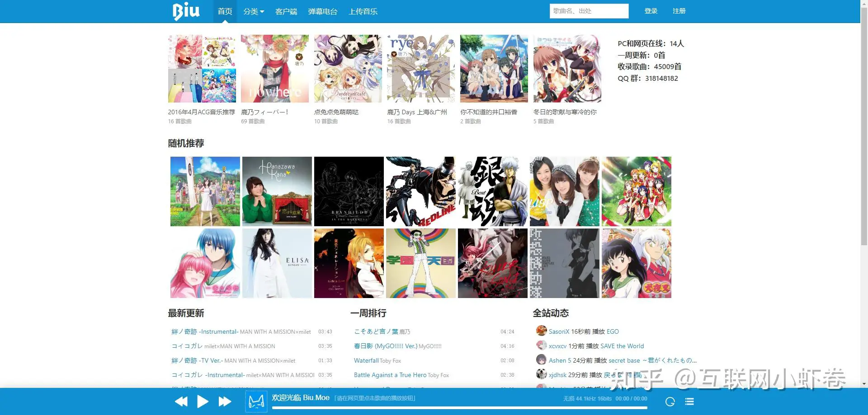Click the QQ 群: 318148182 text

(x=648, y=78)
